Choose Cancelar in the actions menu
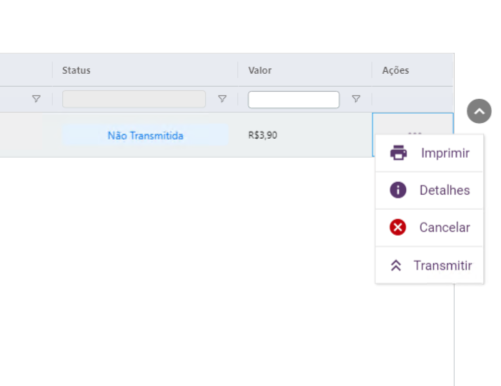The image size is (501, 386). coord(429,228)
